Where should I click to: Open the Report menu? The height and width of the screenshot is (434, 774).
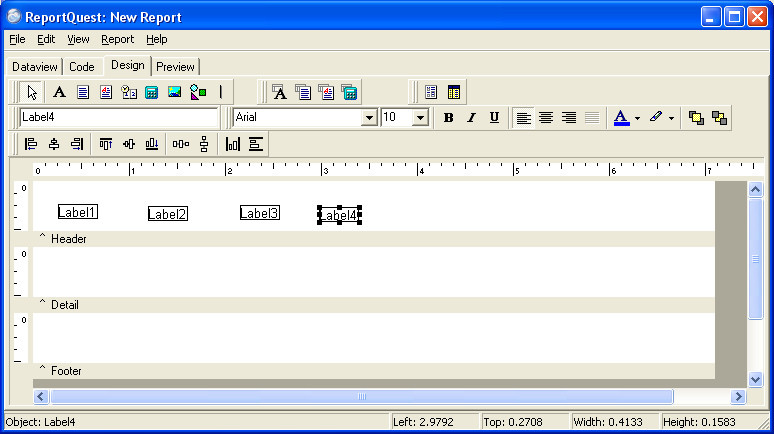(x=117, y=39)
